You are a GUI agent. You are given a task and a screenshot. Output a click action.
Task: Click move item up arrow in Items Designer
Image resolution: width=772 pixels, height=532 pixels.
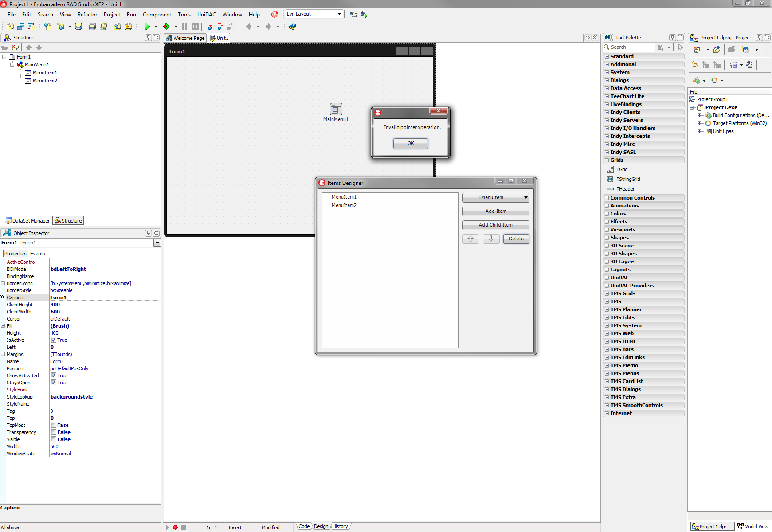tap(470, 239)
